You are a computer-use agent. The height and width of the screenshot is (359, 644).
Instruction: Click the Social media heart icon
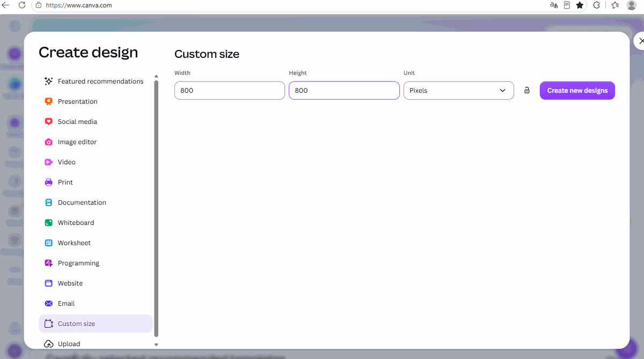tap(49, 122)
